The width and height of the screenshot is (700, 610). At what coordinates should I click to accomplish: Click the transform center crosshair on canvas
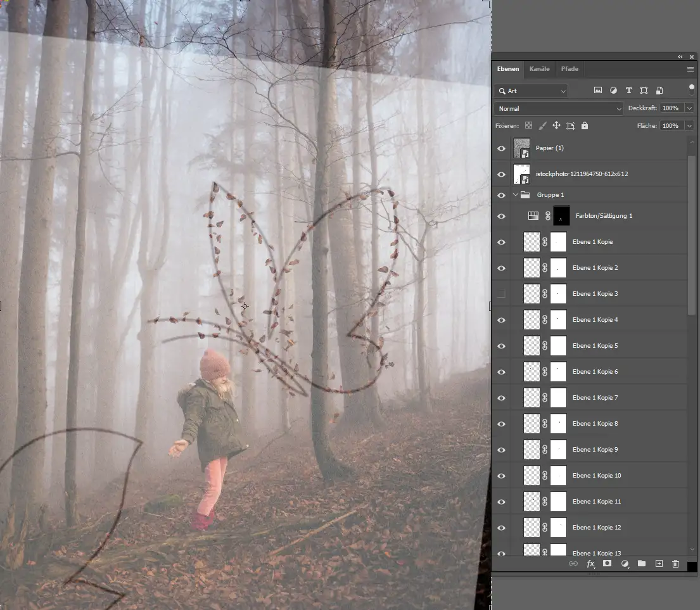coord(245,306)
